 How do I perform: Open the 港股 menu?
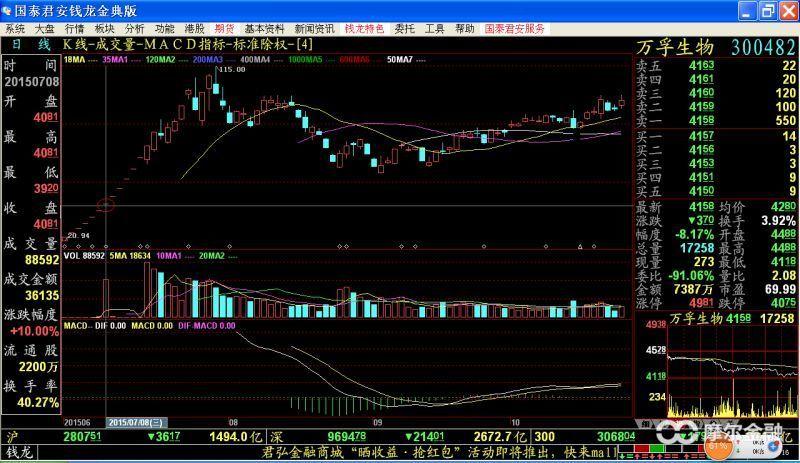coord(194,29)
